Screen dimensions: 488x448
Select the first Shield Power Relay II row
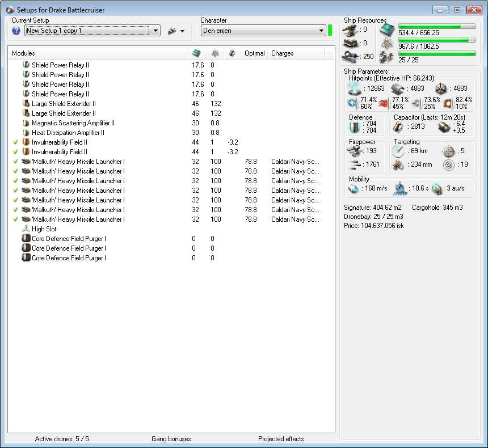(171, 65)
